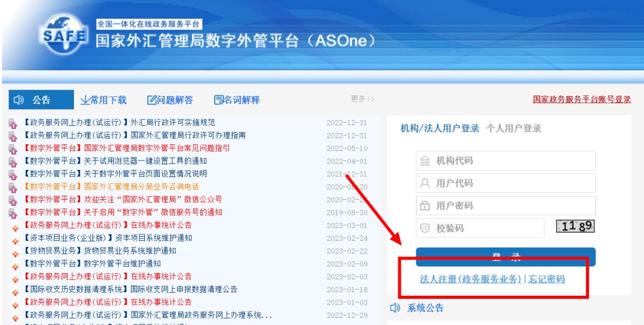Click bullet icon beside 货物贸易业务系统维护通知
This screenshot has height=325, width=644.
(15, 253)
